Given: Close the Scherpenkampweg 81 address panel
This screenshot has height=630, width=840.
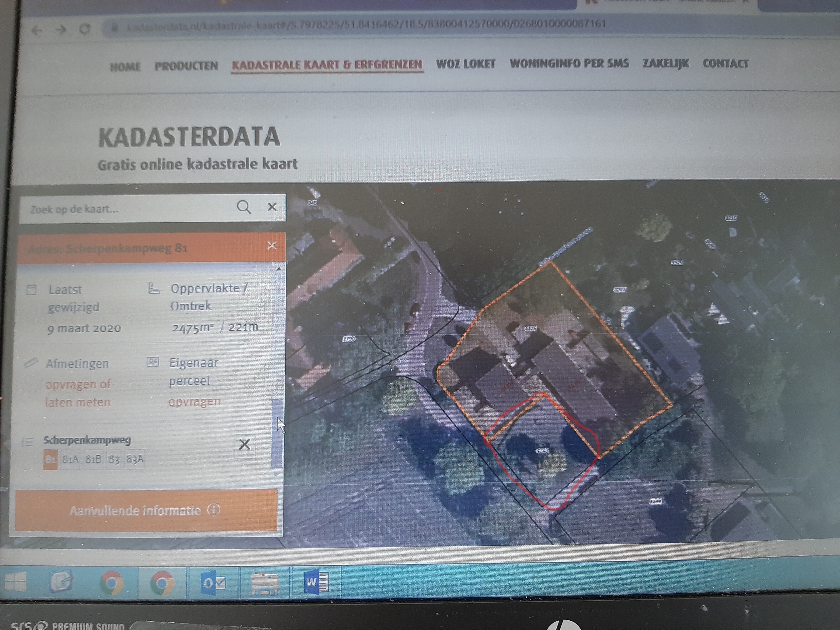Looking at the screenshot, I should [272, 246].
